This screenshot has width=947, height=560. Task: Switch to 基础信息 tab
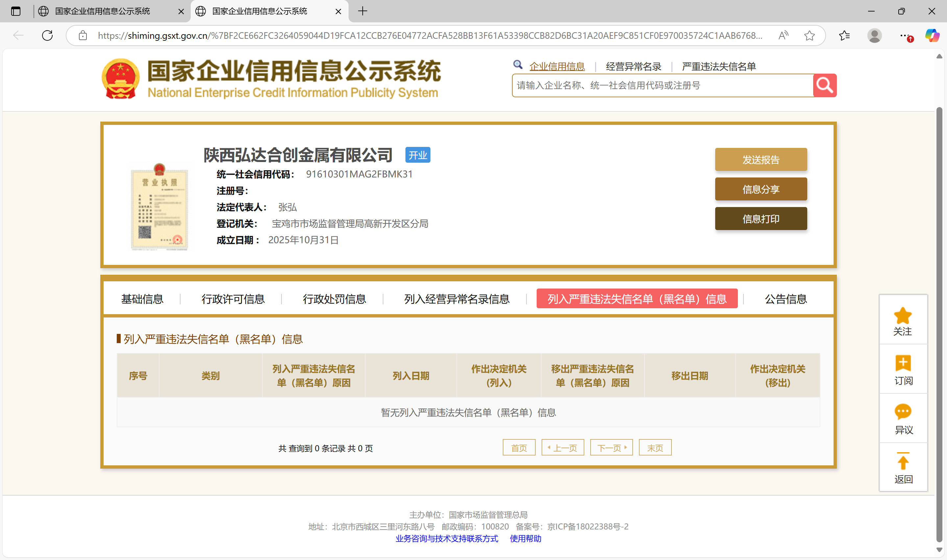142,299
